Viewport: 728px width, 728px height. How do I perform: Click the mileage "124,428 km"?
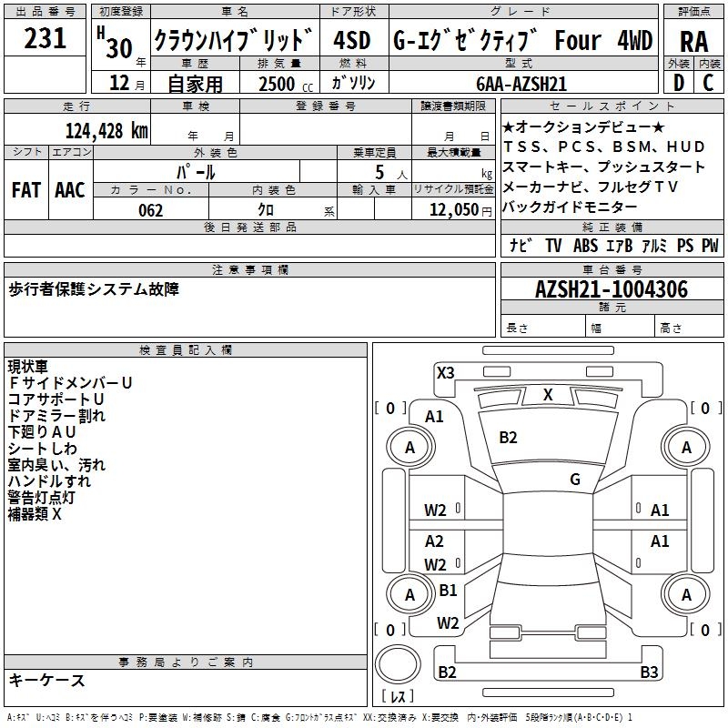pos(106,131)
